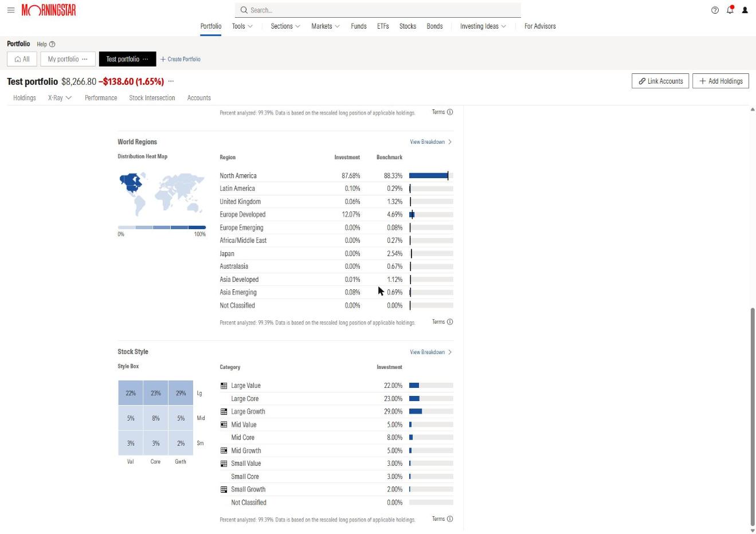This screenshot has width=756, height=534.
Task: Click the North America allocation bar
Action: [431, 176]
